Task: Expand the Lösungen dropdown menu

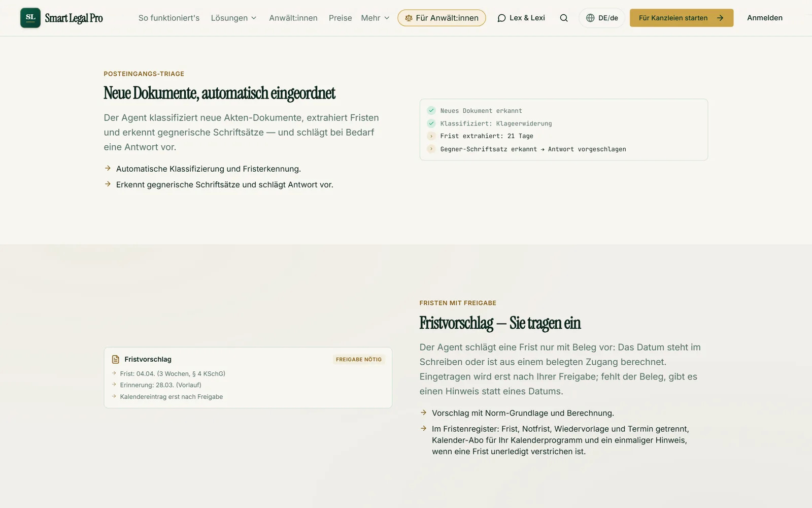Action: click(233, 18)
